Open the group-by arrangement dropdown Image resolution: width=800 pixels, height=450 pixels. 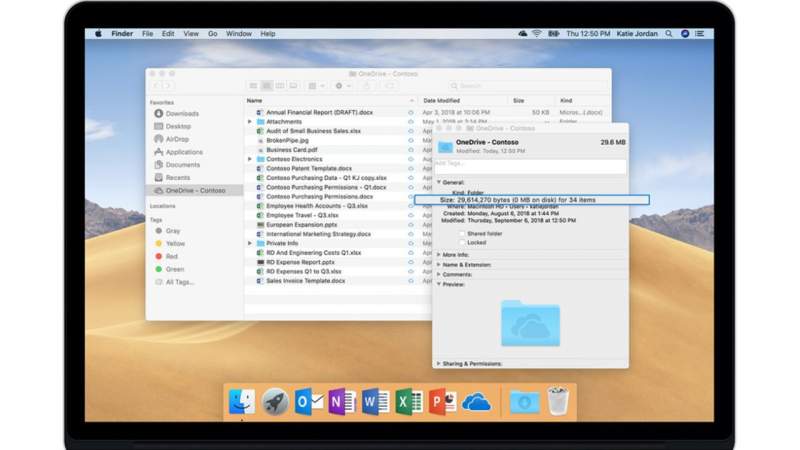pos(316,86)
